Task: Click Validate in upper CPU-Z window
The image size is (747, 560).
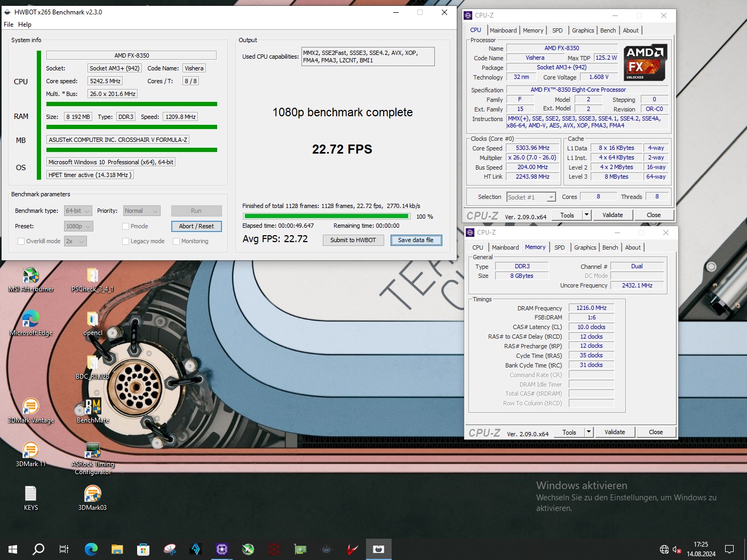Action: click(x=613, y=215)
